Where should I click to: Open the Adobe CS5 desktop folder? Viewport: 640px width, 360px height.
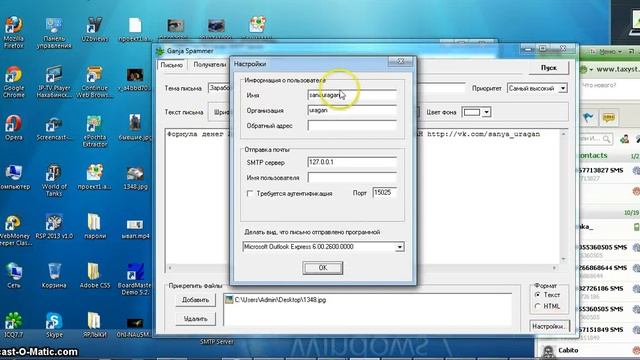click(95, 275)
